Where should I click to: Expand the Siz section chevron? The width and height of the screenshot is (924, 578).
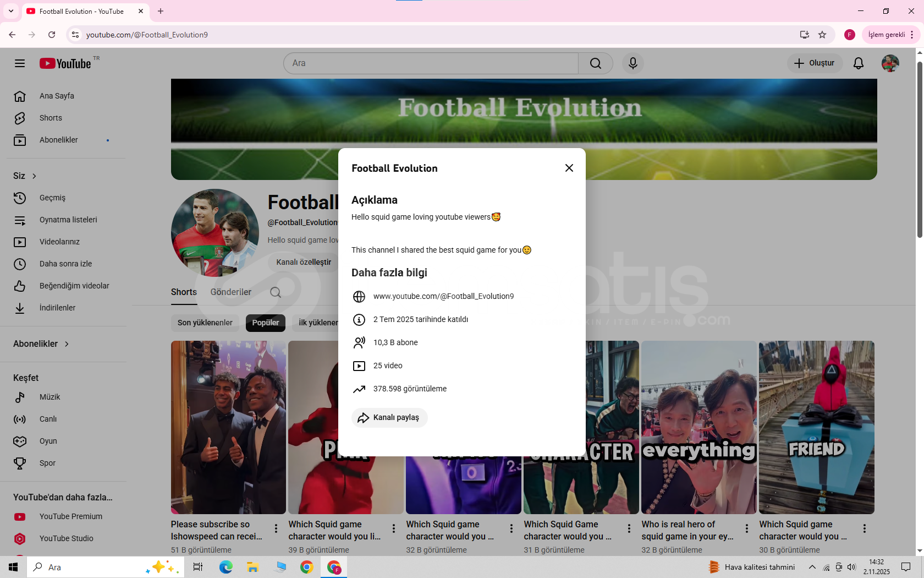coord(34,176)
